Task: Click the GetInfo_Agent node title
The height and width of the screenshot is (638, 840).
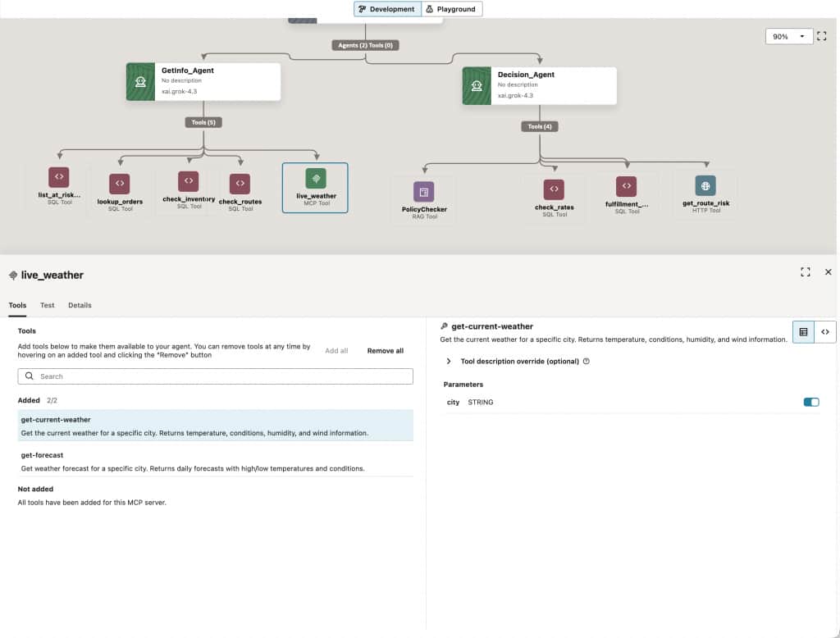Action: point(188,71)
